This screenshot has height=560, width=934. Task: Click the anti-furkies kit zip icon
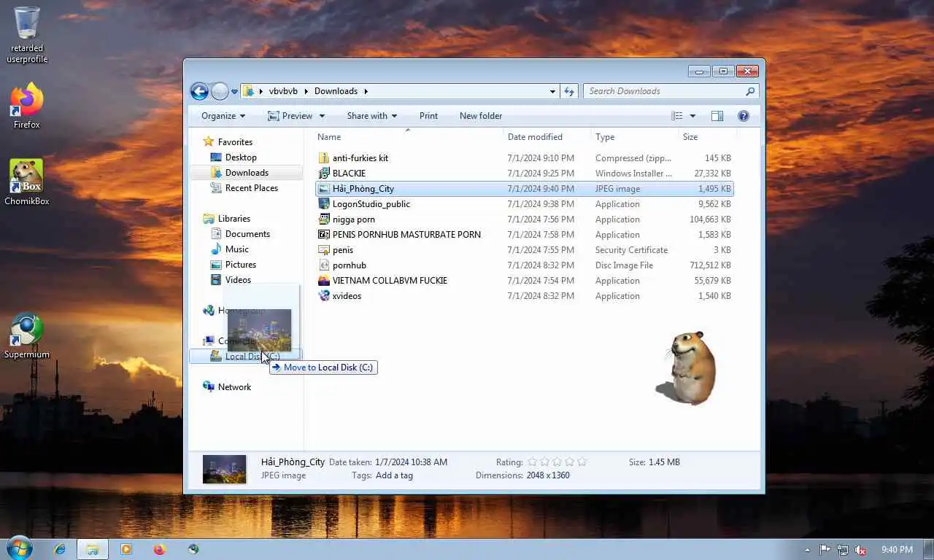pos(324,158)
